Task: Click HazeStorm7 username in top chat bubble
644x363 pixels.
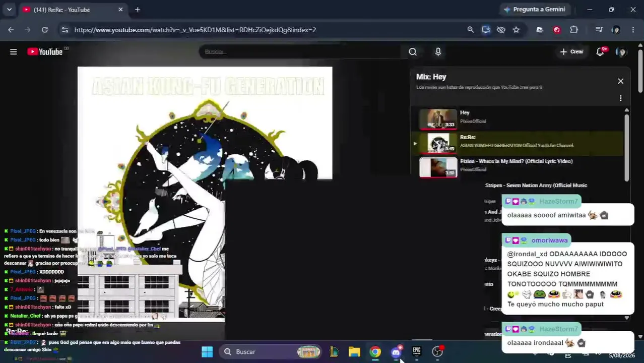Action: click(x=558, y=201)
